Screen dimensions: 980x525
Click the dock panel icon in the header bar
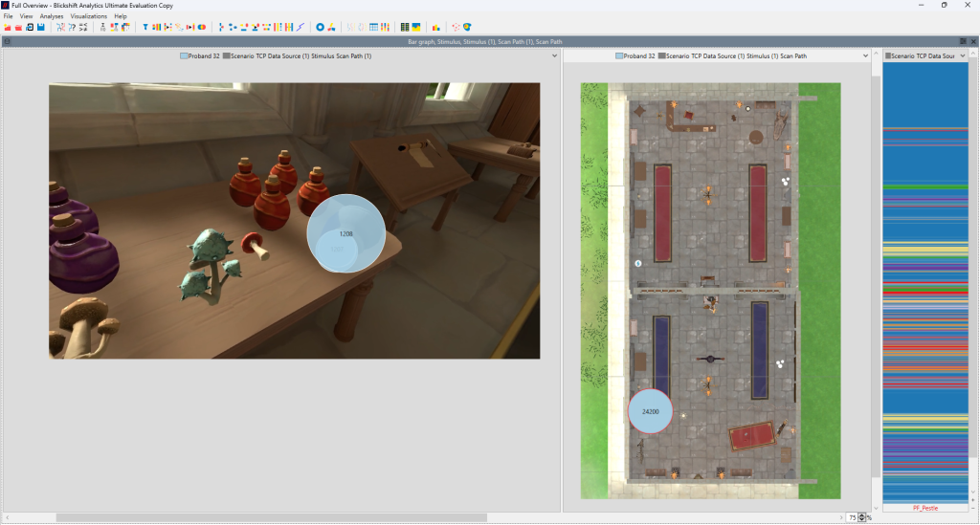coord(963,42)
